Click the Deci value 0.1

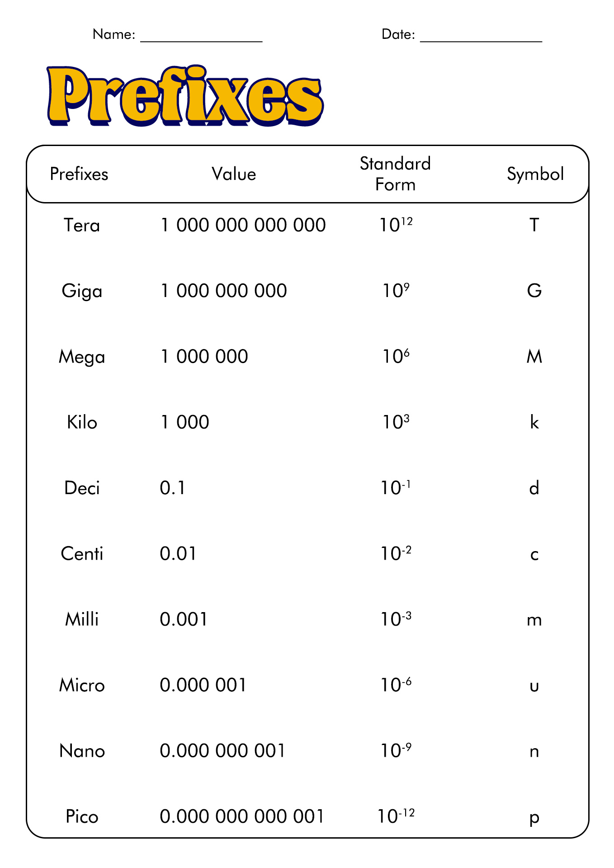click(173, 488)
